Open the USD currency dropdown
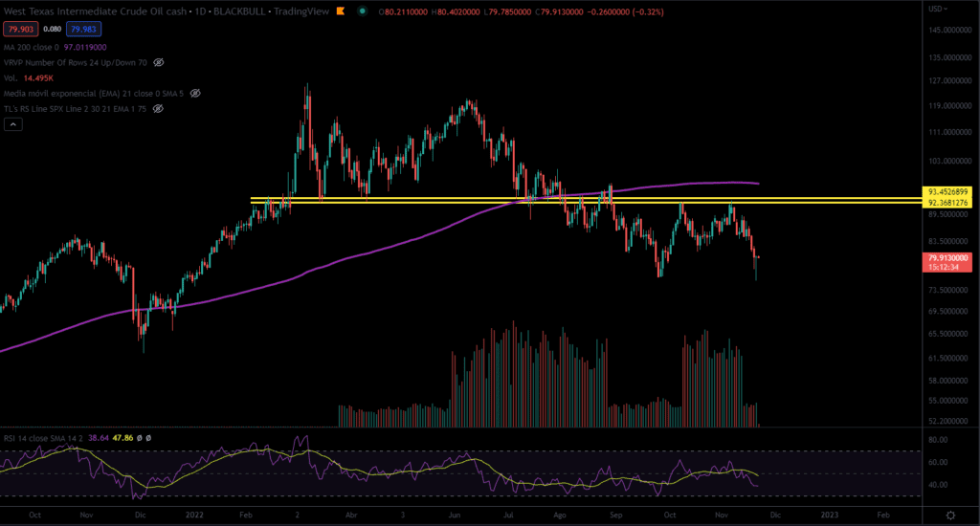 (x=940, y=10)
